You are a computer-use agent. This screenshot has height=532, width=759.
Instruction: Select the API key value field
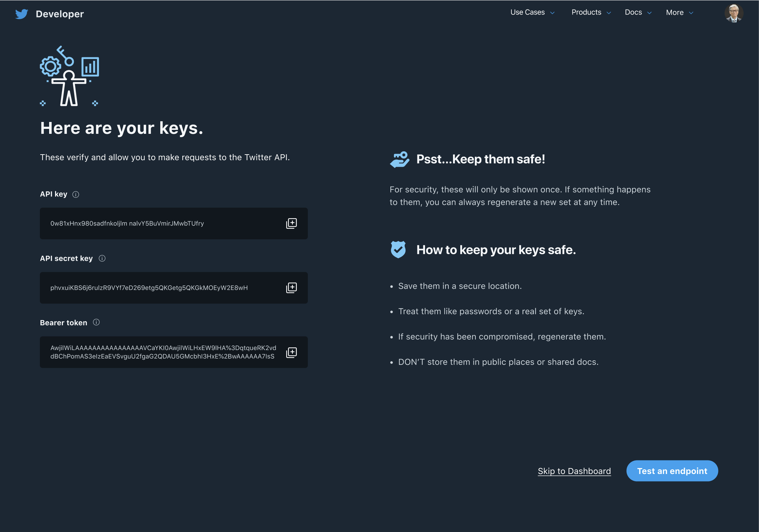(174, 223)
